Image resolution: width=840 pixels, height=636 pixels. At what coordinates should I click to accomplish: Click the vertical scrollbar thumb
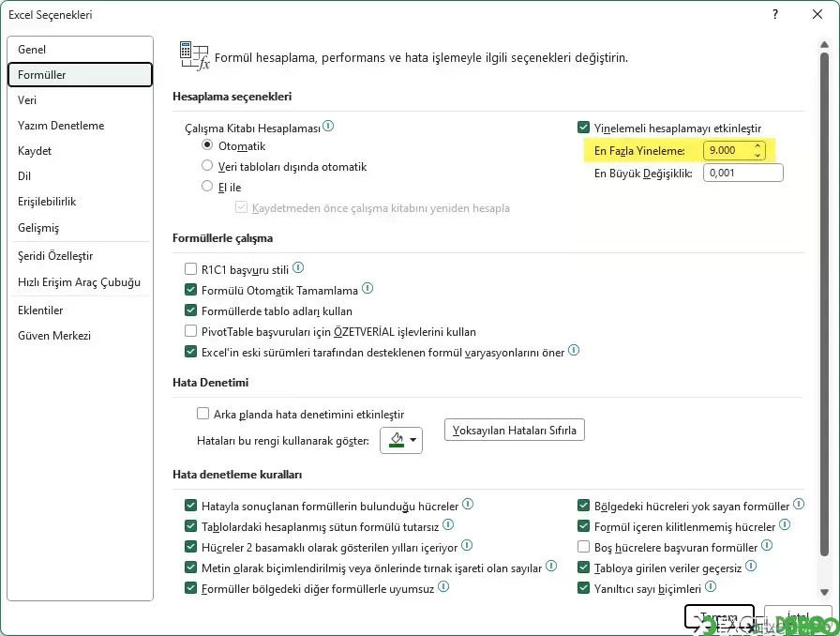coord(824,304)
